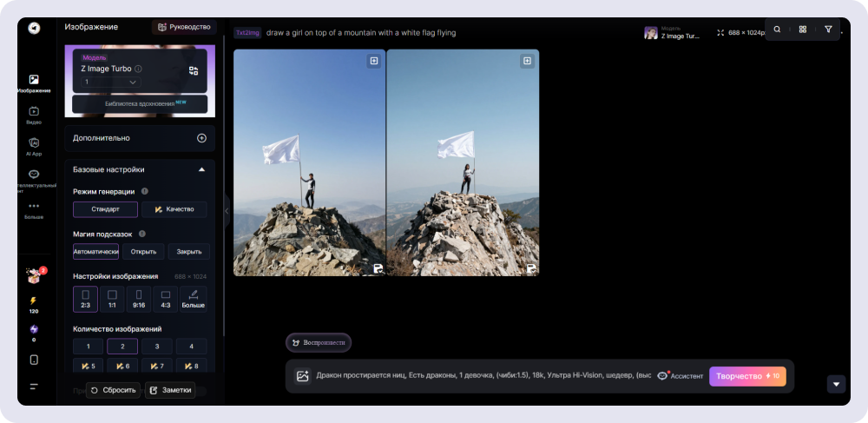Open the AI App sidebar icon
The image size is (868, 423).
pos(34,146)
